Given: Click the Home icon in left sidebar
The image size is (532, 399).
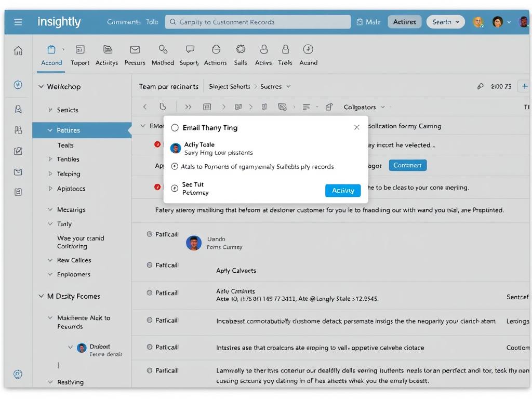Looking at the screenshot, I should 18,51.
